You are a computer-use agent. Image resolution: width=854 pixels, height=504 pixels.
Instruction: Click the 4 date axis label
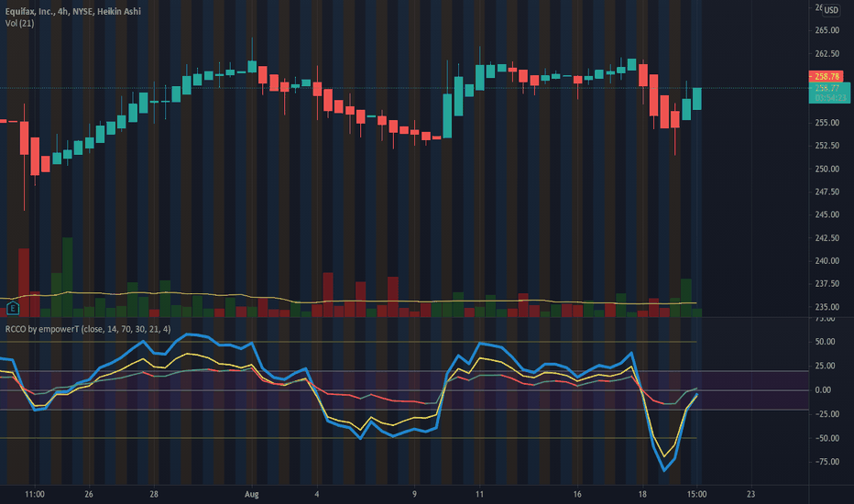point(317,494)
